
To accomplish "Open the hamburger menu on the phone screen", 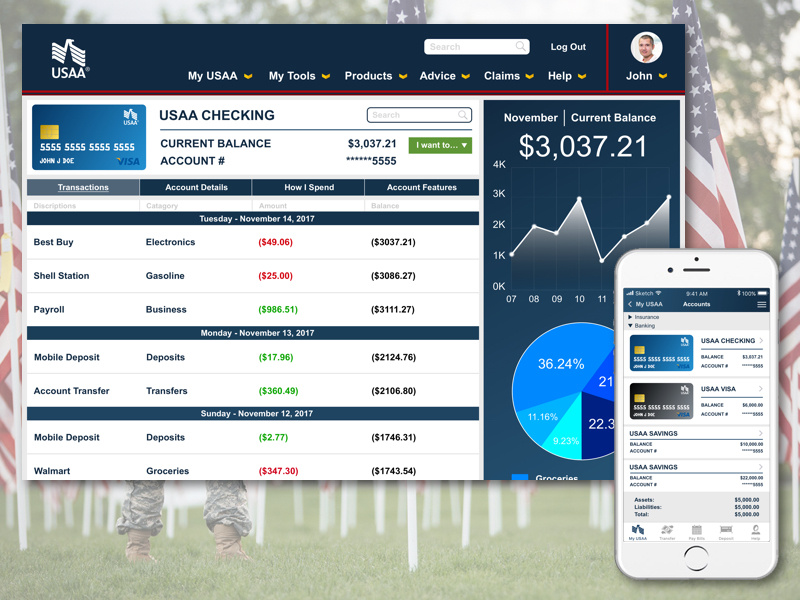I will (x=762, y=302).
